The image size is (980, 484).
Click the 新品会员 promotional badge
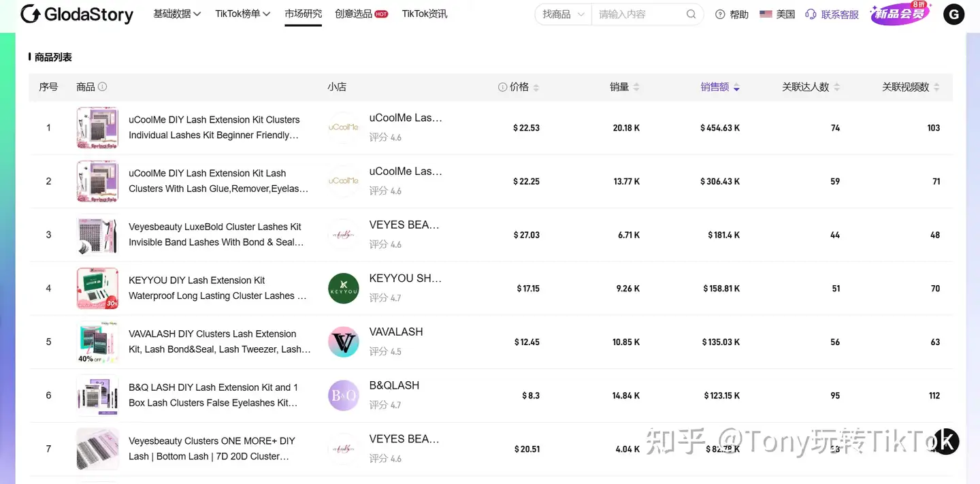900,14
